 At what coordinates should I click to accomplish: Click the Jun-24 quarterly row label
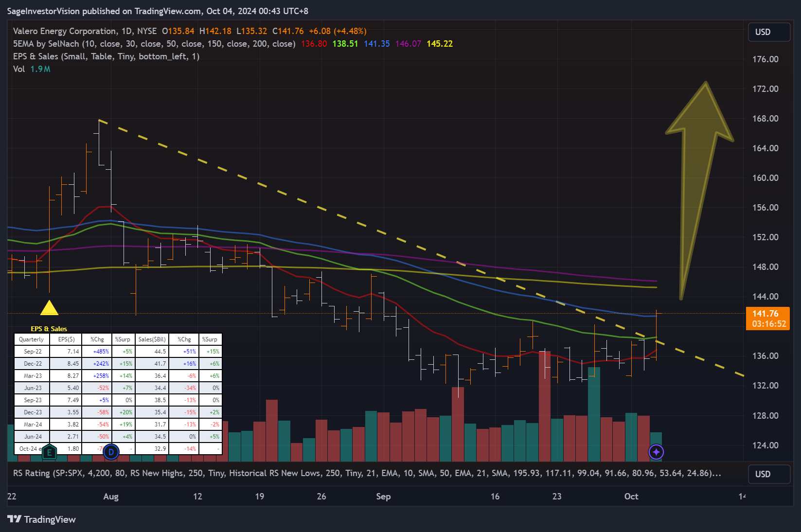[33, 437]
